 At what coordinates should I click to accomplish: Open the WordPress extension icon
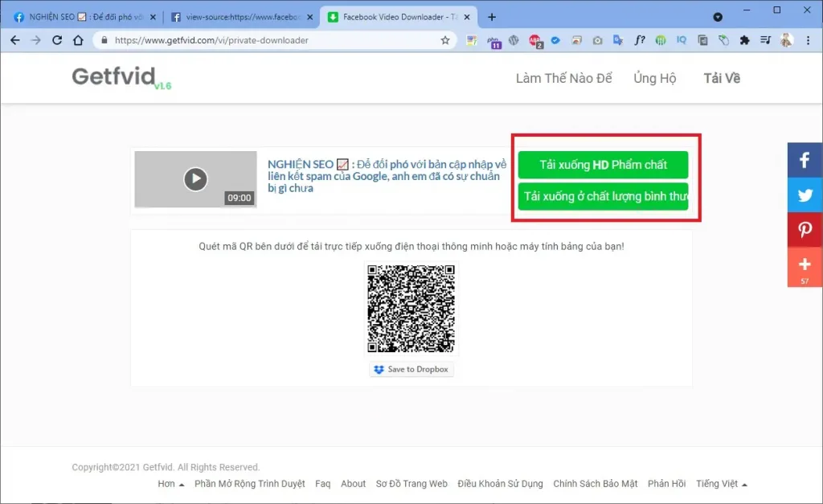click(x=514, y=40)
